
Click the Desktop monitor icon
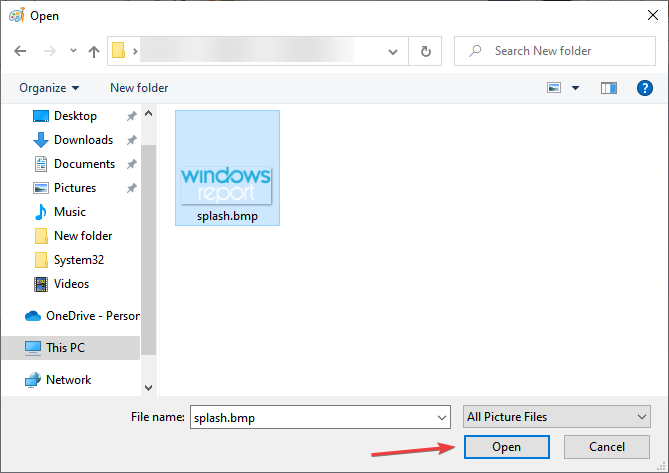coord(41,116)
